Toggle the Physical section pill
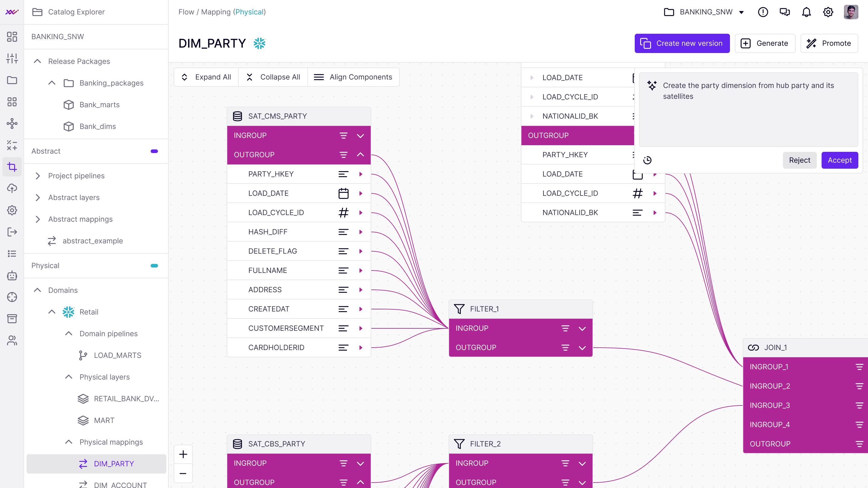 click(154, 266)
